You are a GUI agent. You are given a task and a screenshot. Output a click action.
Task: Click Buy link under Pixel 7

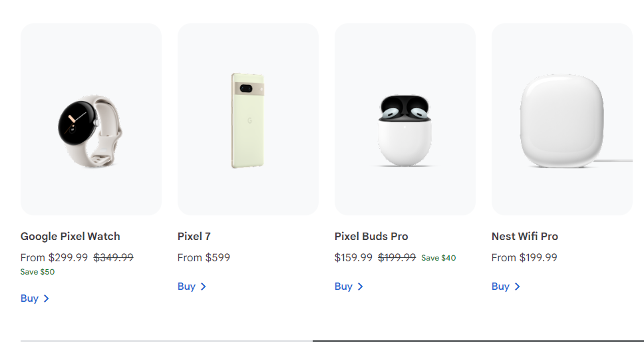pos(186,287)
